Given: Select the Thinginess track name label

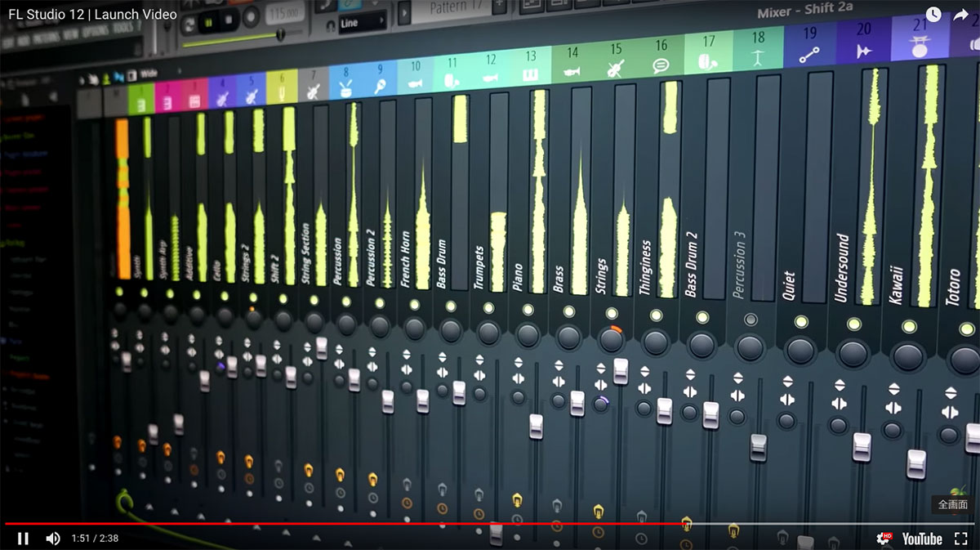Looking at the screenshot, I should (647, 267).
